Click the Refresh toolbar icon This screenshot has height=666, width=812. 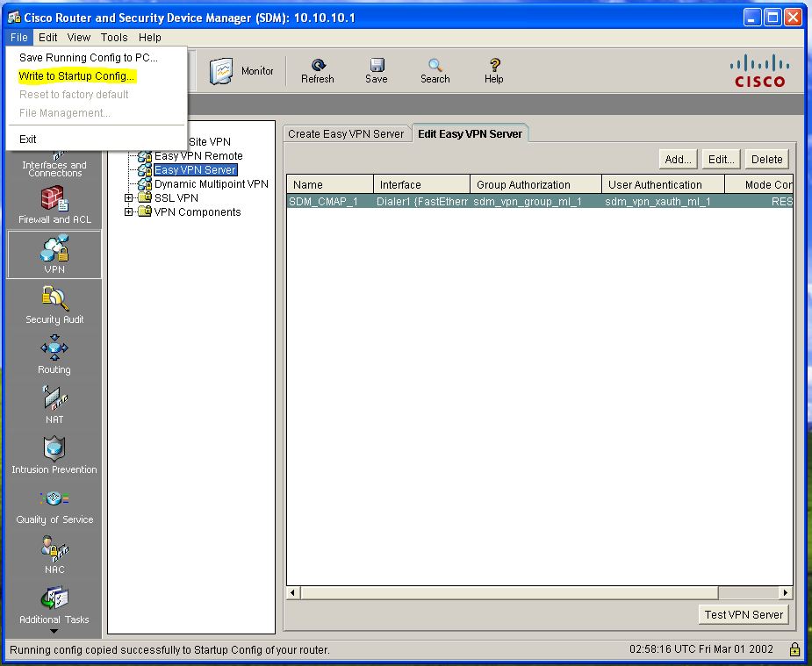[x=318, y=65]
